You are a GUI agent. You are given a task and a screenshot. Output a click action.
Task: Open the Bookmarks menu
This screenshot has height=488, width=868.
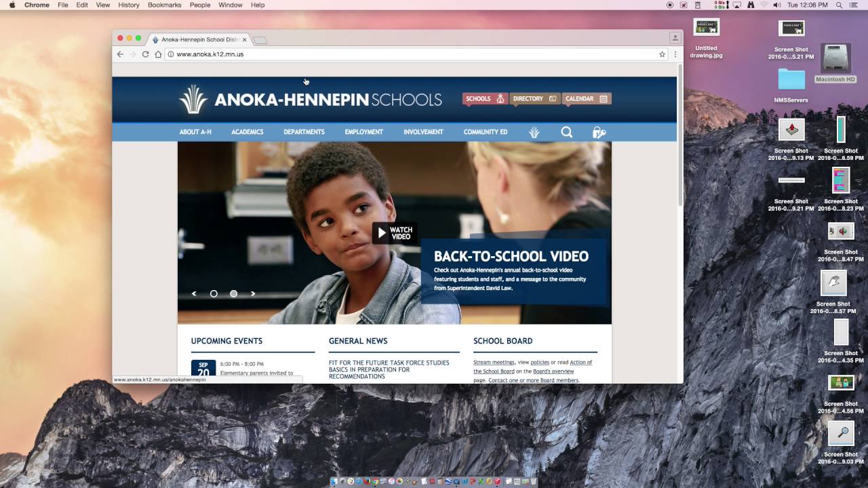165,5
